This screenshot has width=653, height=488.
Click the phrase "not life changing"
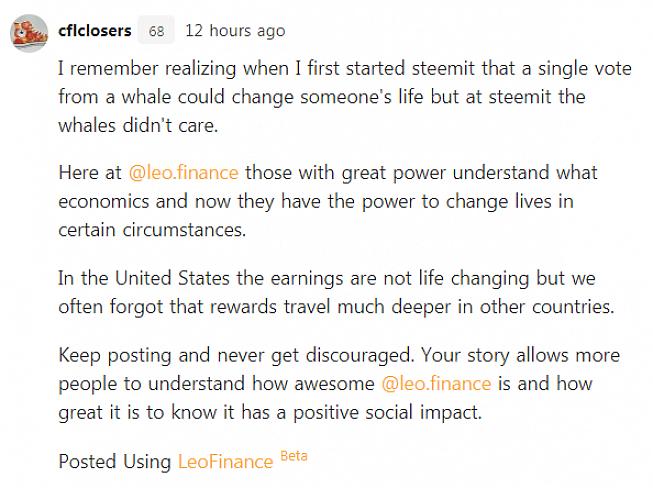452,278
